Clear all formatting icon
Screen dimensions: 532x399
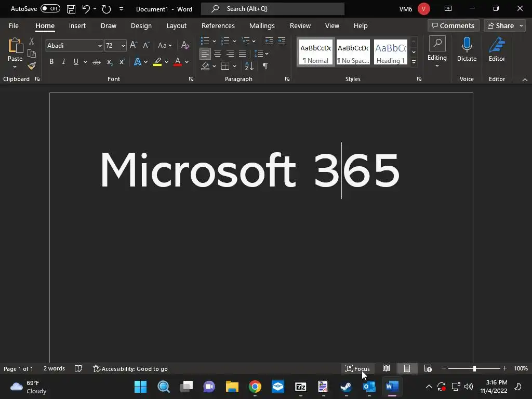[x=185, y=45]
